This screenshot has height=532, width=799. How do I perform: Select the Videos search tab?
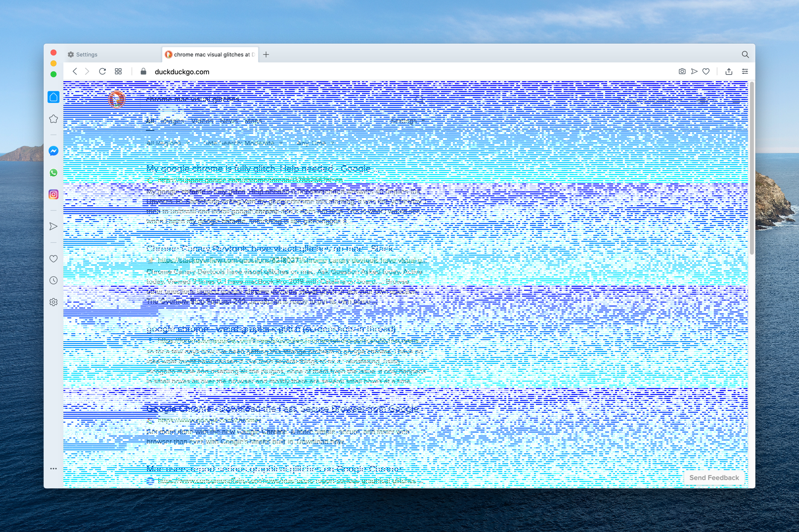click(x=202, y=121)
